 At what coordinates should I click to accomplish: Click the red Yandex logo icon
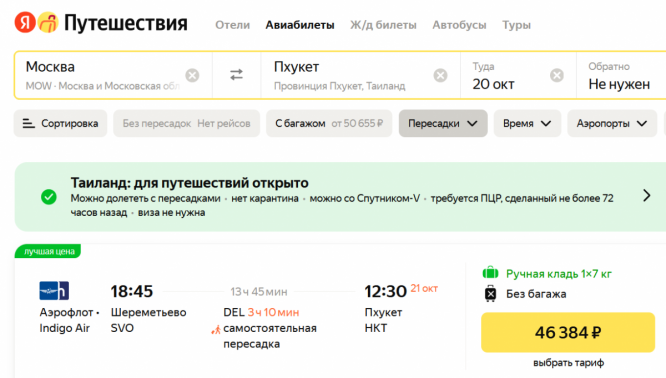[25, 23]
